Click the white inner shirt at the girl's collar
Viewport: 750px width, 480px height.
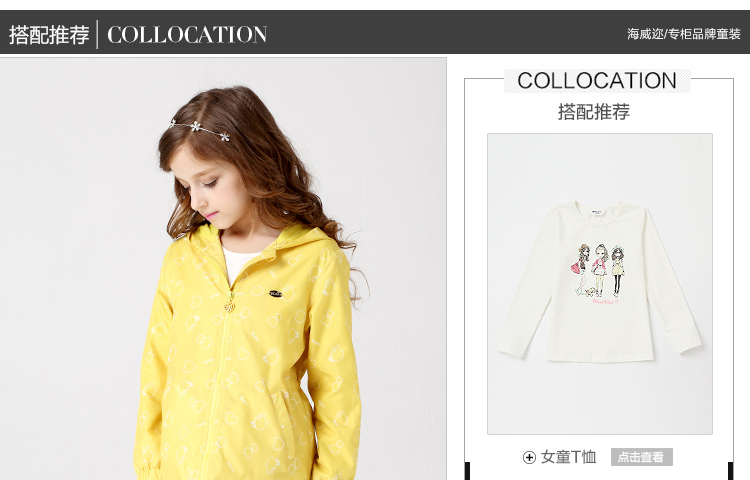pyautogui.click(x=238, y=262)
